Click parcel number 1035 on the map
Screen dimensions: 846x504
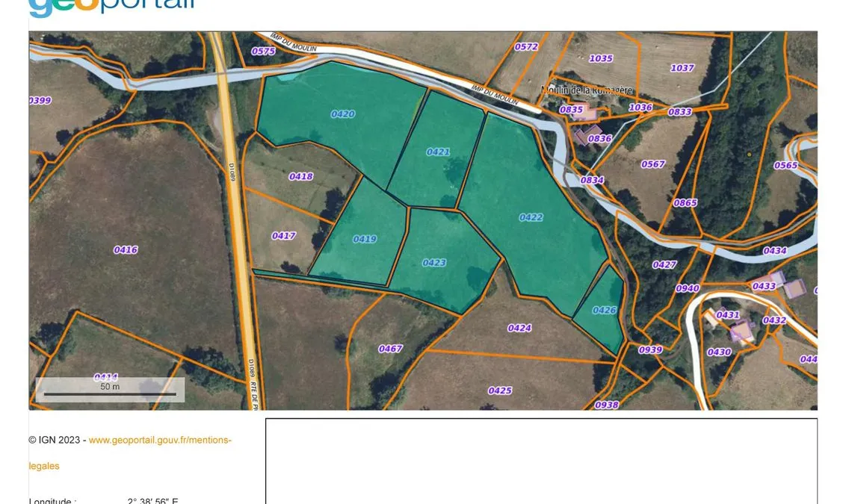coord(601,58)
